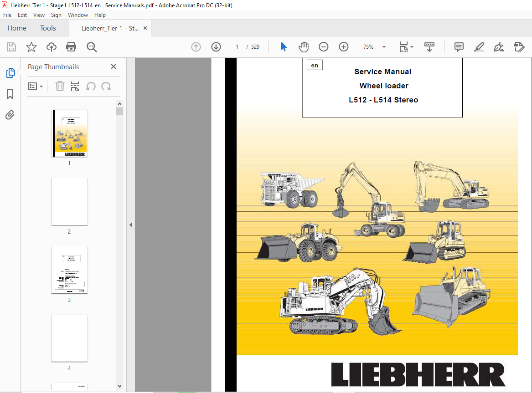
Task: Click the 'Wheel loader' text
Action: point(384,86)
